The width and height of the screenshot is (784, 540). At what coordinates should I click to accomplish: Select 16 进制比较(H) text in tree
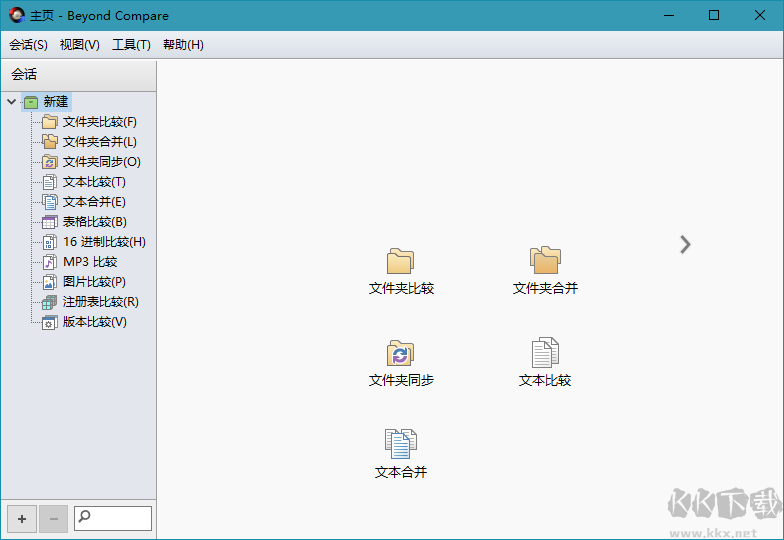click(104, 242)
